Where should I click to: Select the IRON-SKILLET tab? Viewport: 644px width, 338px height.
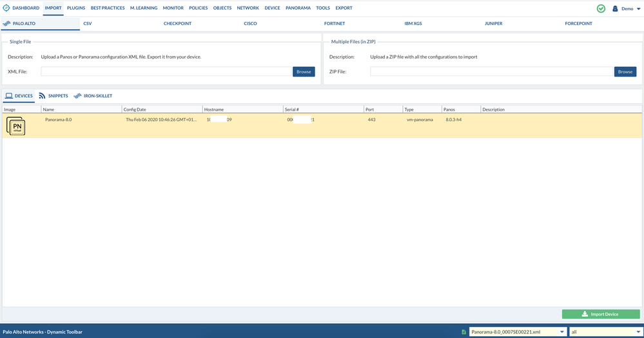[93, 96]
